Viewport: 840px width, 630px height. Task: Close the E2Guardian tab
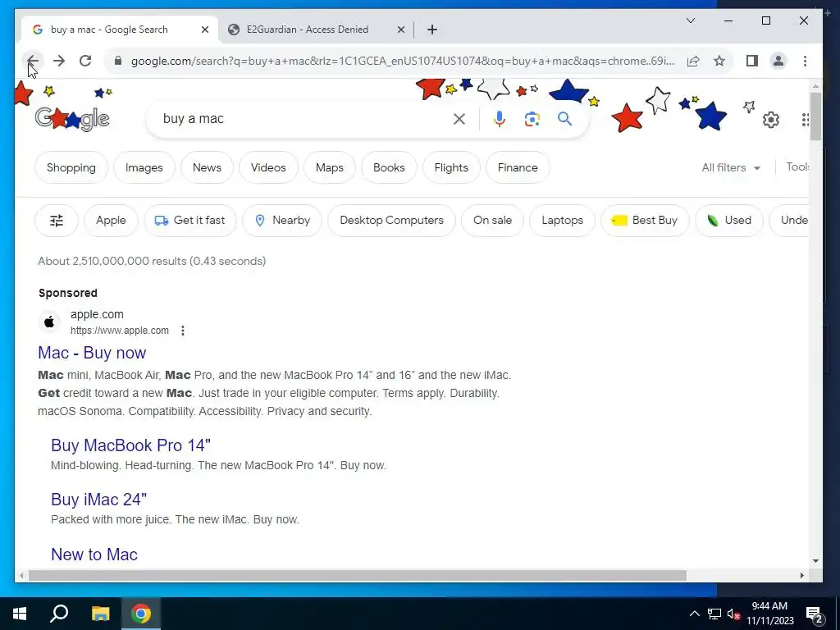point(400,30)
